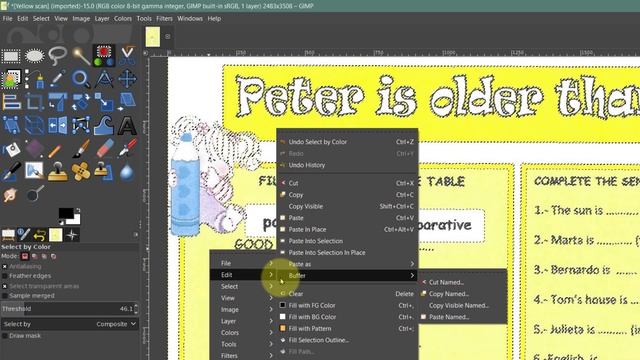Select the Color Picker eyedropper tool
This screenshot has height=360, width=640.
tap(58, 79)
